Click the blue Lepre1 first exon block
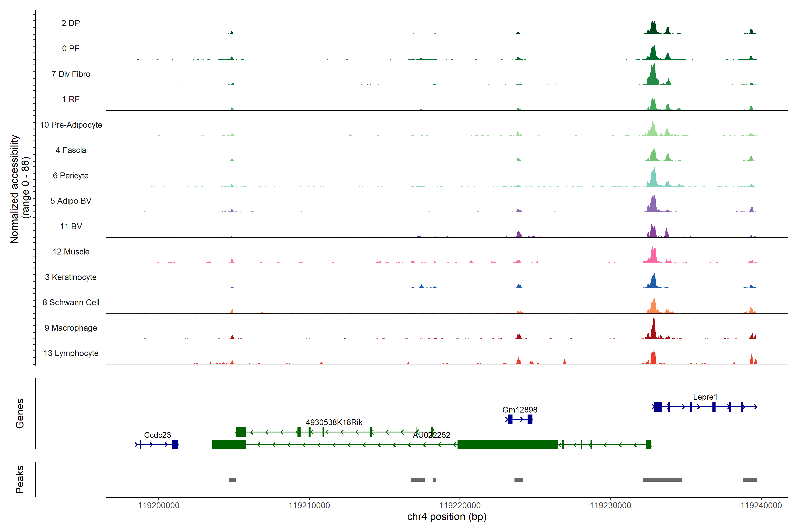 pos(658,407)
